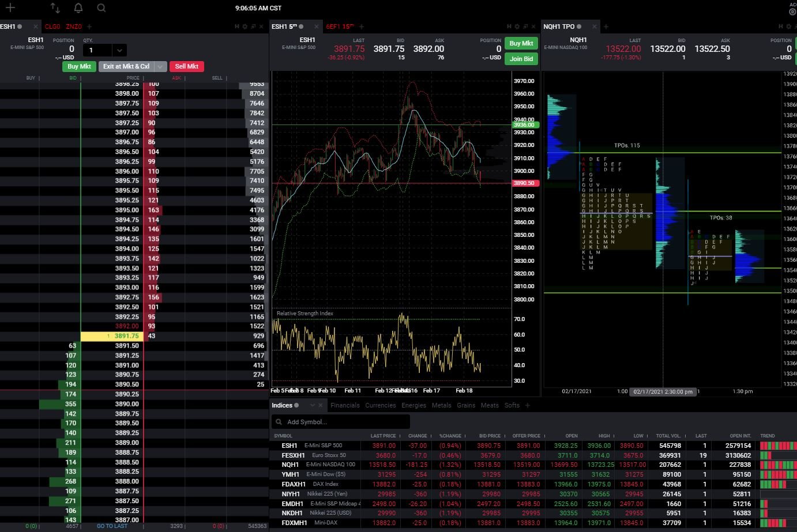Open the QTY dropdown in the DOM panel
The width and height of the screenshot is (797, 532).
point(119,50)
